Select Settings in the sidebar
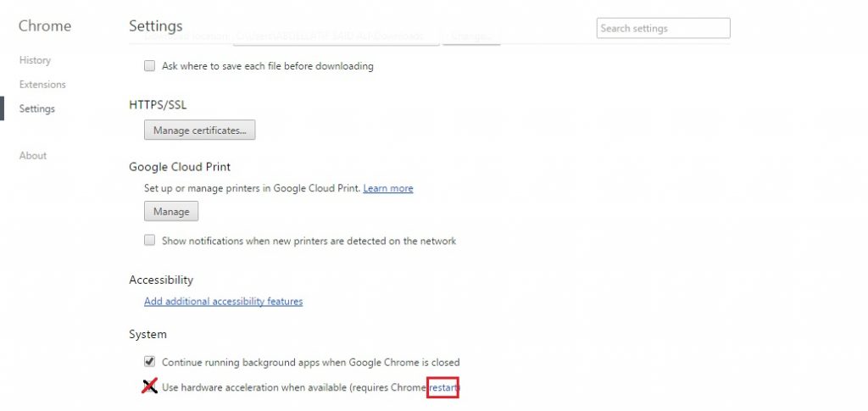The width and height of the screenshot is (868, 411). pos(37,108)
